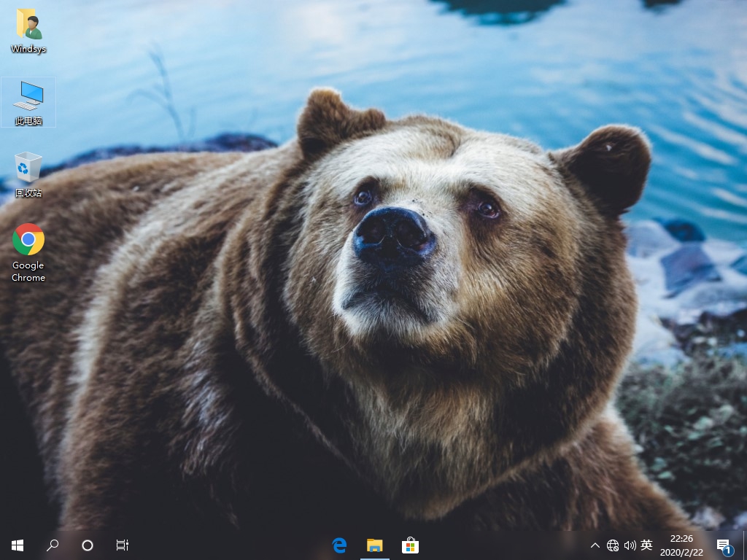Open File Explorer from the taskbar
Screen dimensions: 747x560
pyautogui.click(x=374, y=545)
